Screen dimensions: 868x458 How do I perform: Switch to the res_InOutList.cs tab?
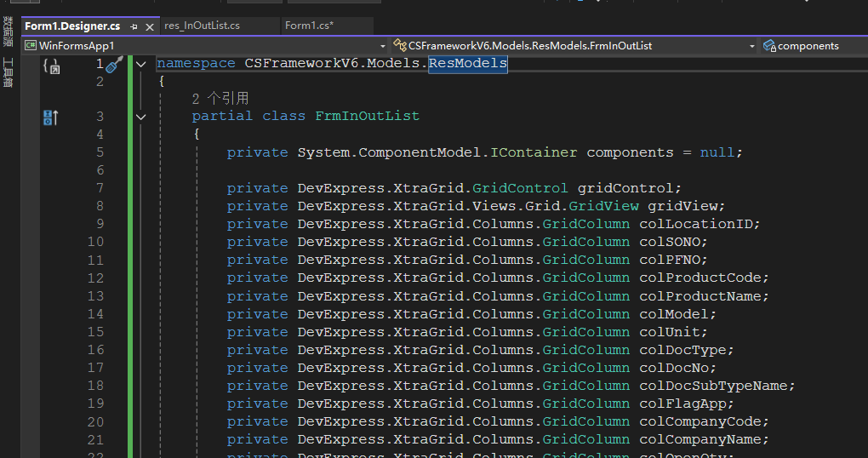click(x=203, y=26)
